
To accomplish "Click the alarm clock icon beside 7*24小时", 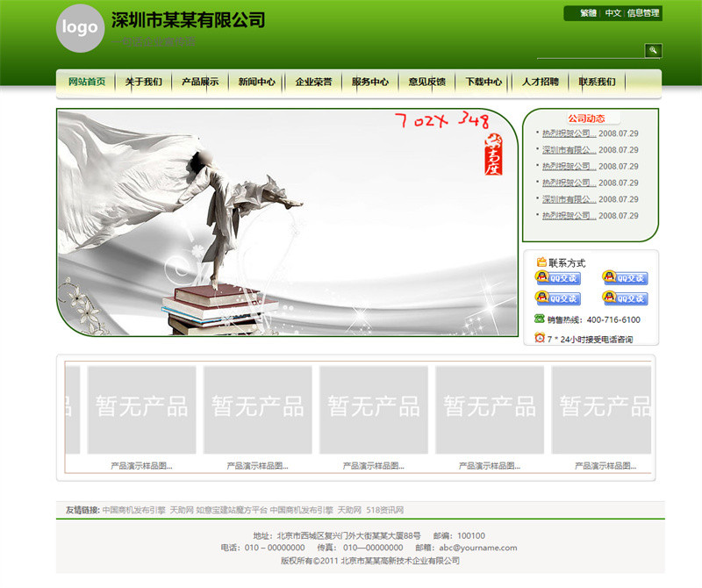I will pos(540,338).
